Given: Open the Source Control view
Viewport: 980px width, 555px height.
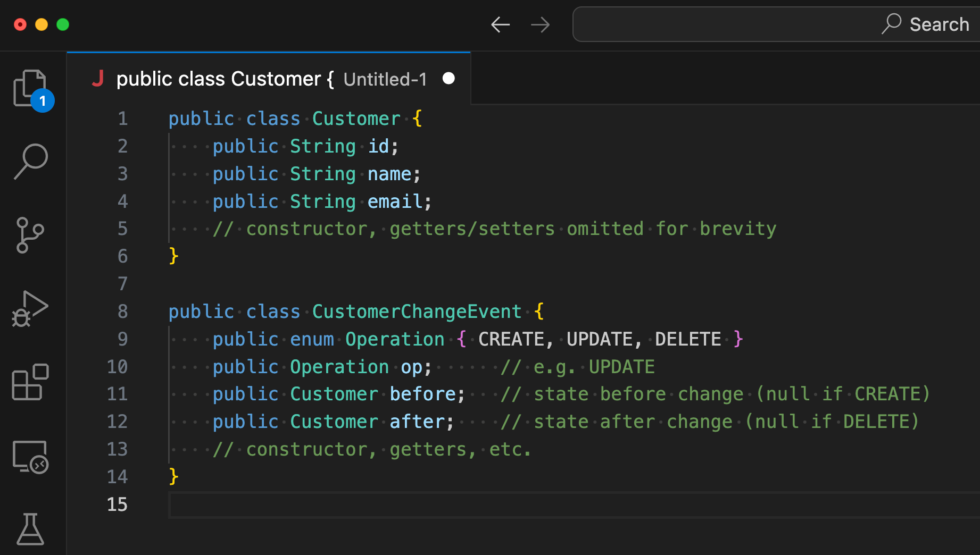Looking at the screenshot, I should [x=30, y=235].
